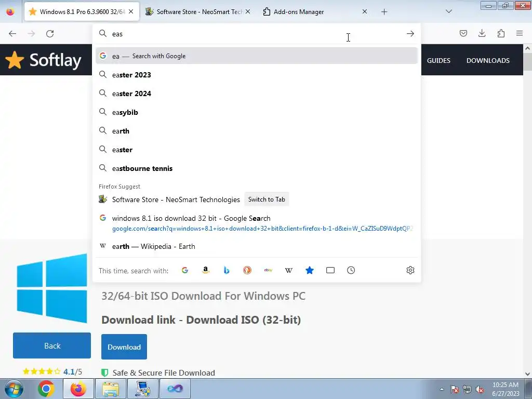
Task: Open the Windows Start button
Action: pyautogui.click(x=14, y=389)
